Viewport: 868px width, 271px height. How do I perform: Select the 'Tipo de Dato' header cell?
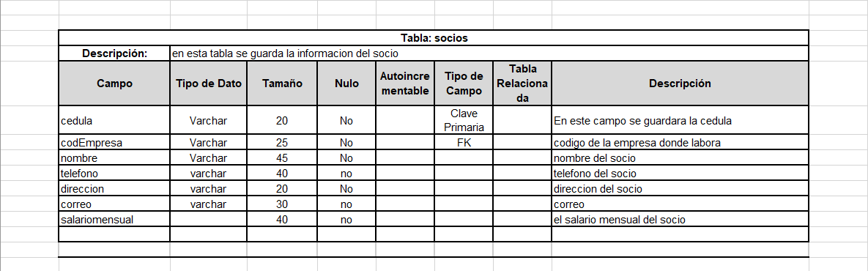(x=209, y=83)
